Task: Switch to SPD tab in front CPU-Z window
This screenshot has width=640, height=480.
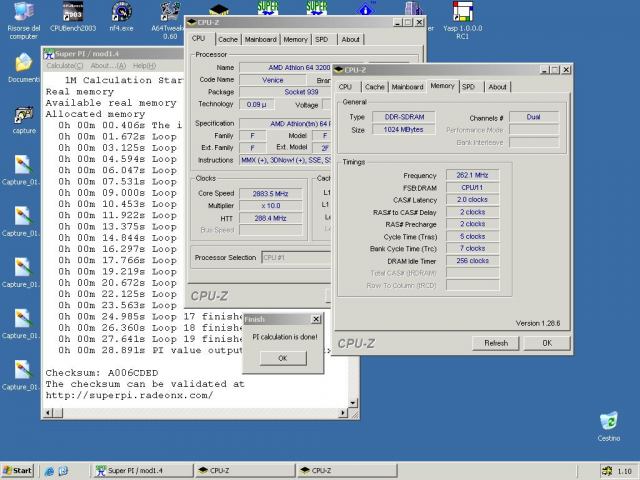Action: pos(469,87)
